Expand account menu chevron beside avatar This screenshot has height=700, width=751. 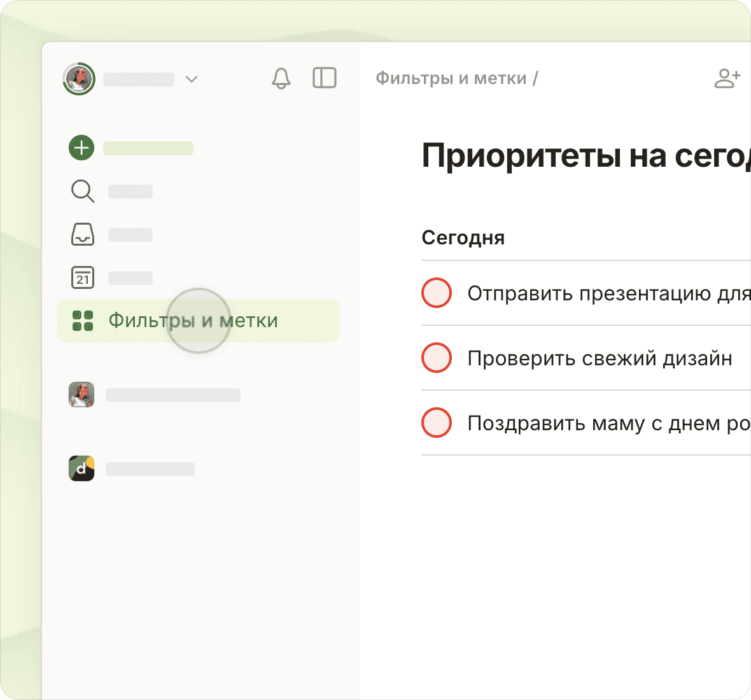[x=192, y=79]
